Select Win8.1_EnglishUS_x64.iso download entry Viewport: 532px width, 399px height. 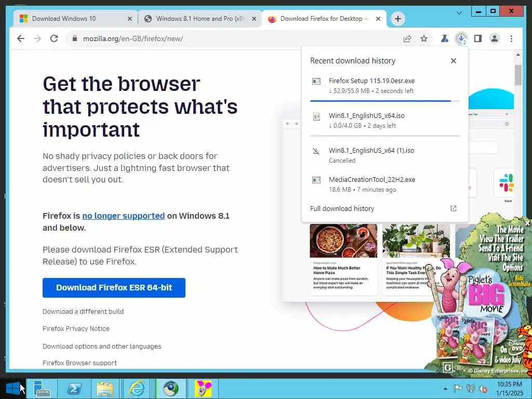[x=385, y=120]
